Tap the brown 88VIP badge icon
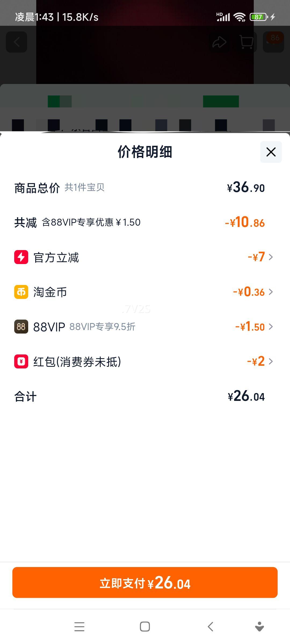Viewport: 290px width, 644px height. tap(21, 327)
